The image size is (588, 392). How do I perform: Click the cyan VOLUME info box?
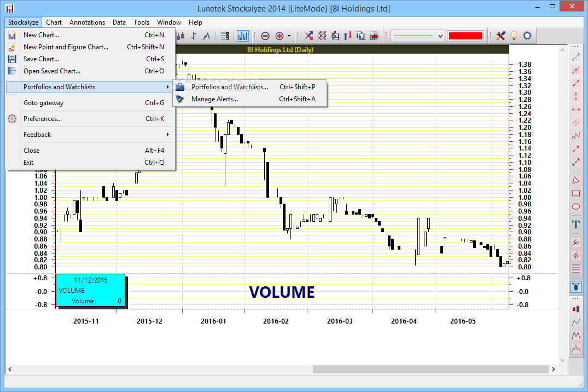(90, 290)
